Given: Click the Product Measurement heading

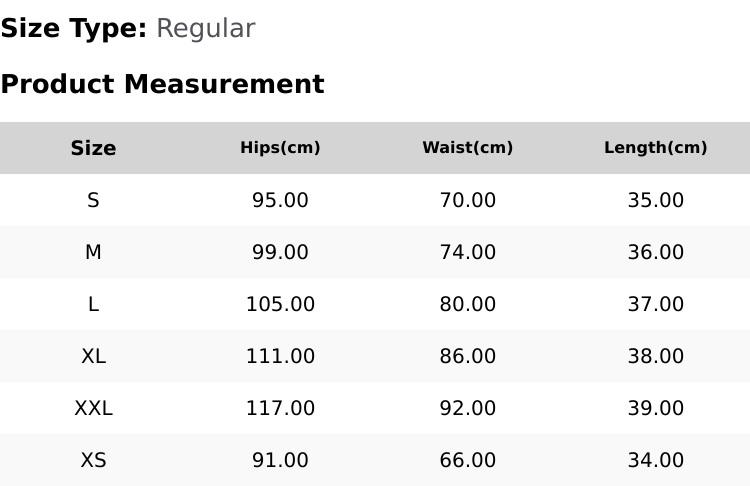Looking at the screenshot, I should coord(163,84).
